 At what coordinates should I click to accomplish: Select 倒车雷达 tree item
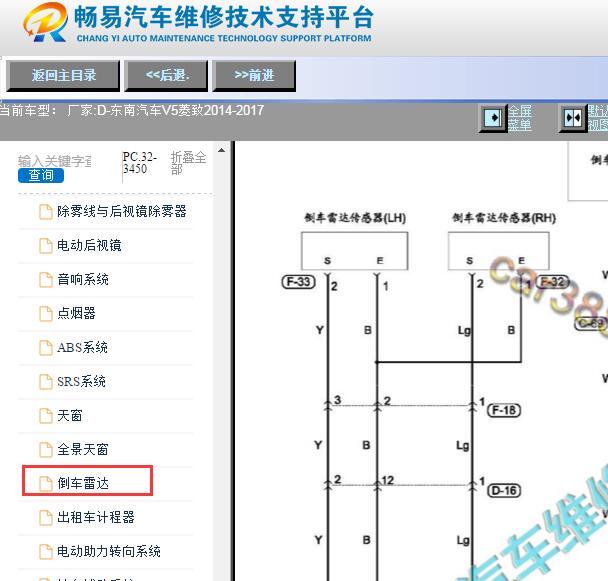pyautogui.click(x=83, y=484)
